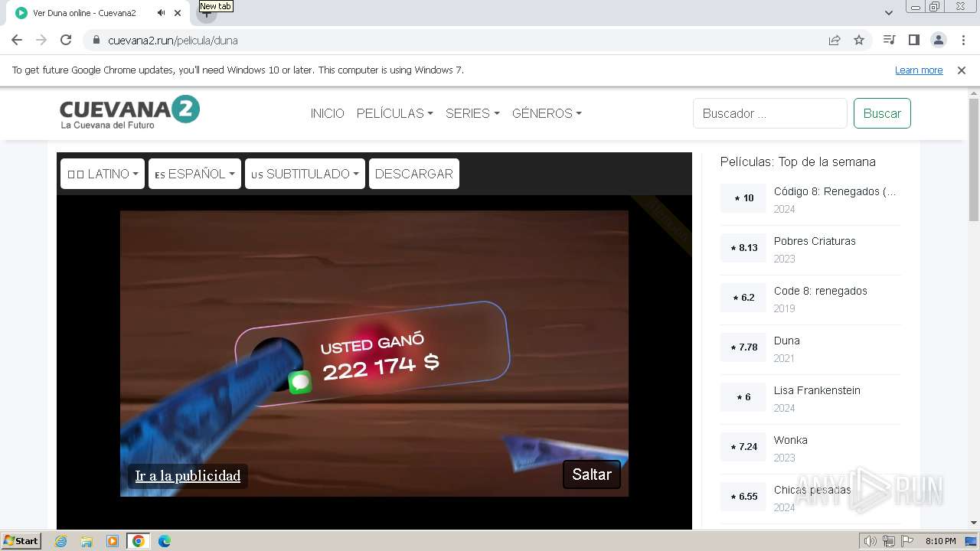Open Code 8: renegados 2019

pyautogui.click(x=820, y=292)
